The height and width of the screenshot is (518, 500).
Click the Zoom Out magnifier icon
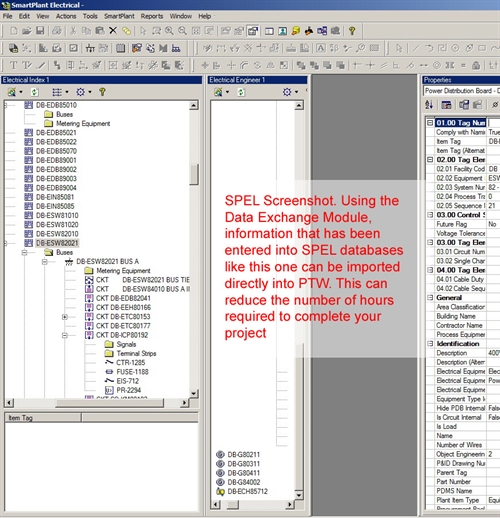point(182,31)
